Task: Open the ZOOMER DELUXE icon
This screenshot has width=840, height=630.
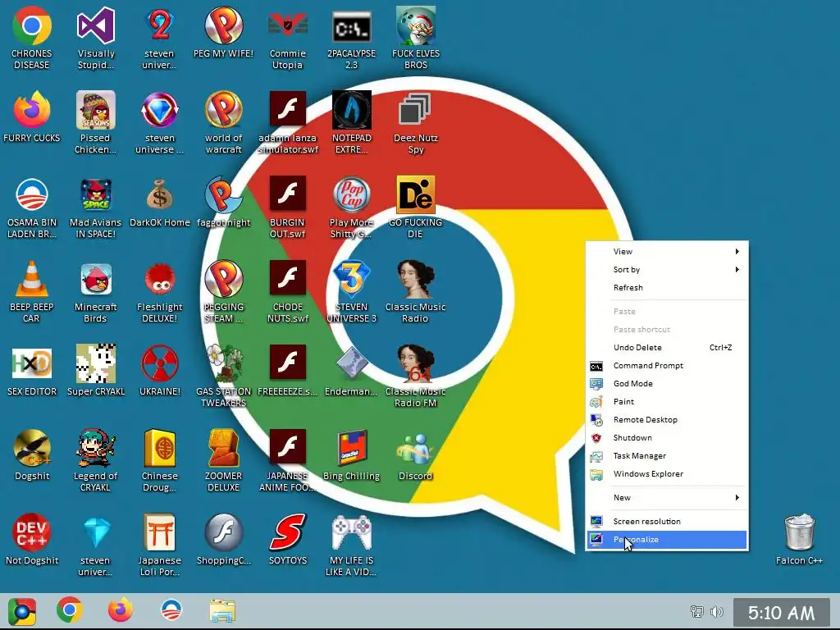Action: [224, 448]
